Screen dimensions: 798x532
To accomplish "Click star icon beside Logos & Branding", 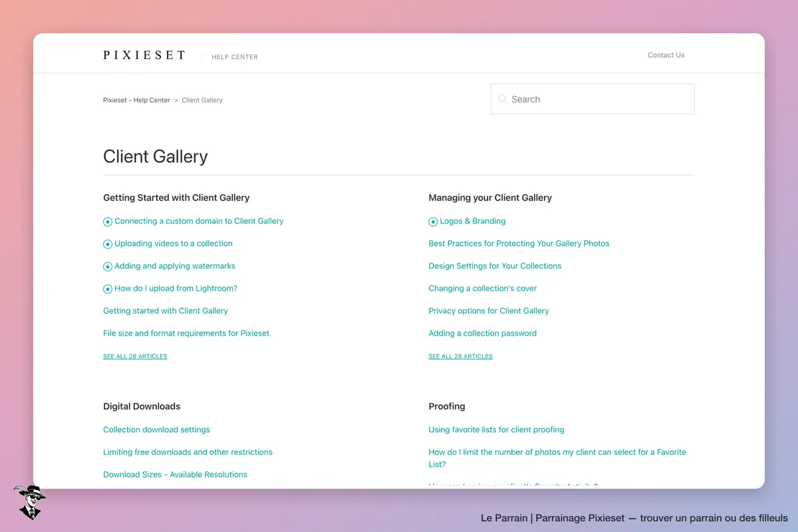I will click(x=433, y=221).
